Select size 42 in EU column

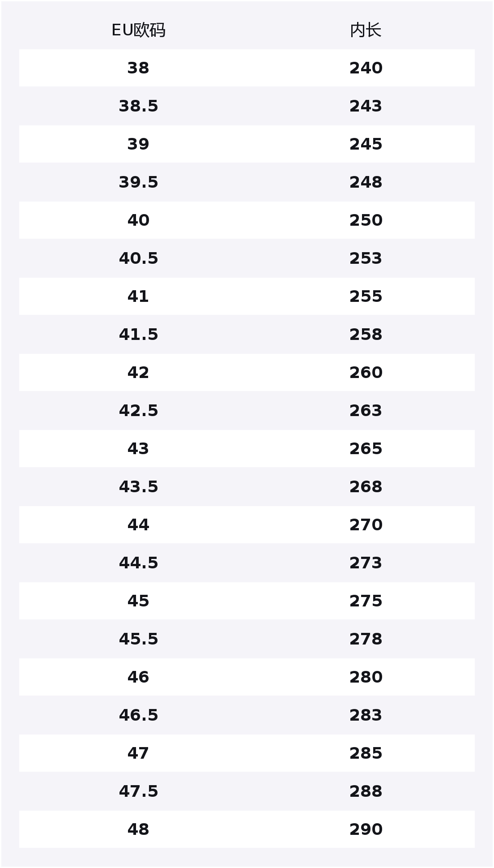(x=138, y=373)
